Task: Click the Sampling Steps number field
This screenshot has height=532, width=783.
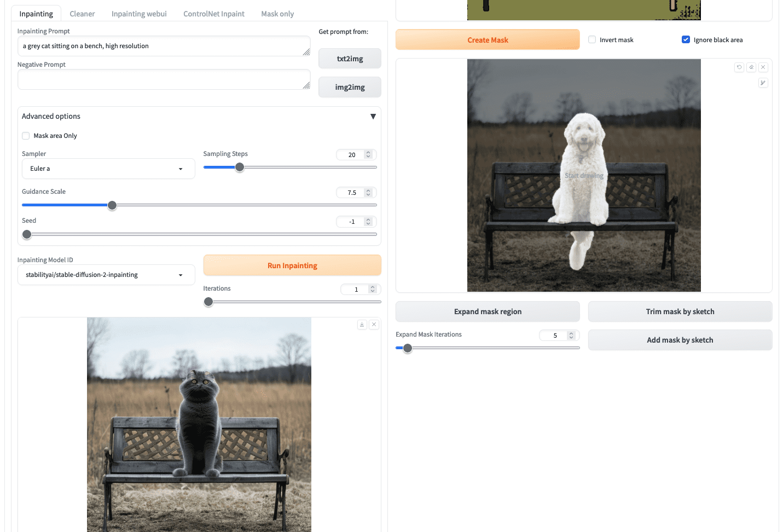Action: [356, 155]
